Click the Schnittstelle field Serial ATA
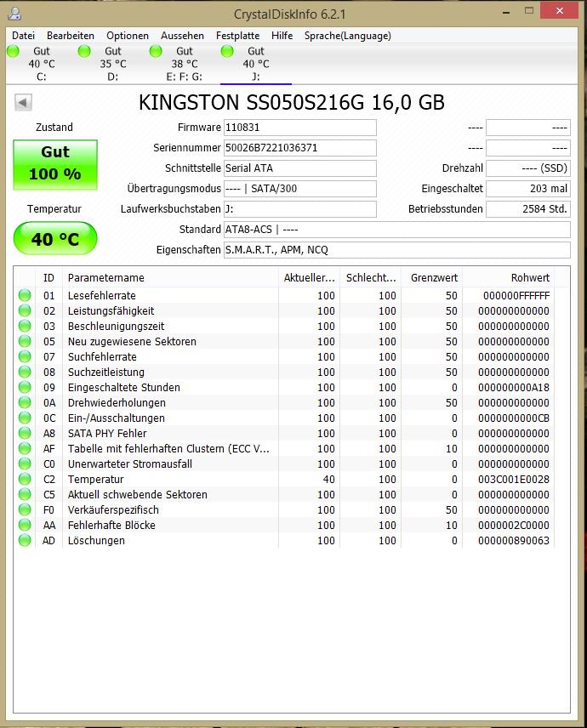This screenshot has height=728, width=587. pyautogui.click(x=300, y=168)
